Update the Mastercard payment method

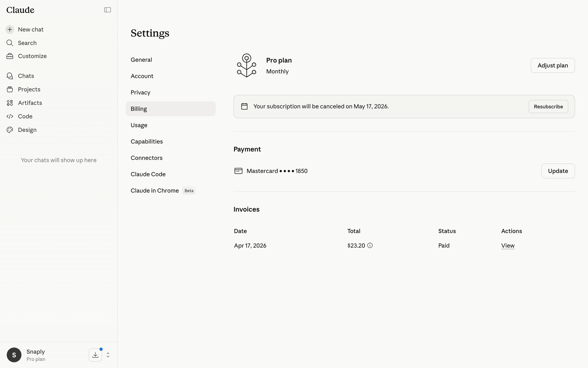(x=558, y=171)
